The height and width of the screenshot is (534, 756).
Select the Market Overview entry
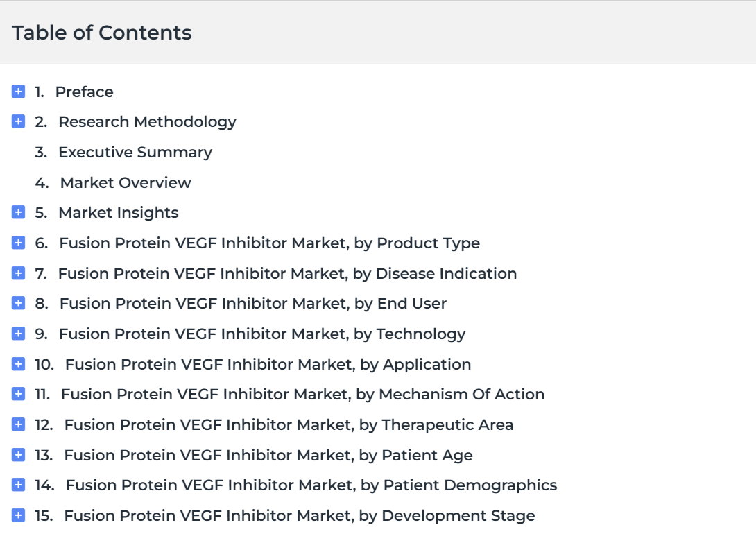pyautogui.click(x=126, y=182)
